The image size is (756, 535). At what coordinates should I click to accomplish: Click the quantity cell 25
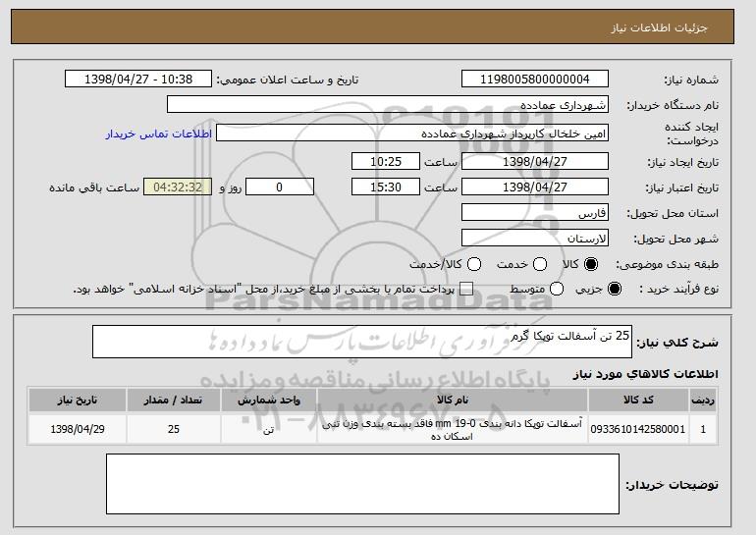click(x=174, y=429)
